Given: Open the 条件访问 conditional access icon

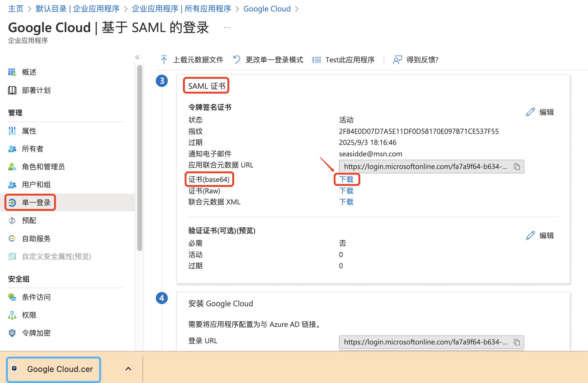Looking at the screenshot, I should point(12,297).
